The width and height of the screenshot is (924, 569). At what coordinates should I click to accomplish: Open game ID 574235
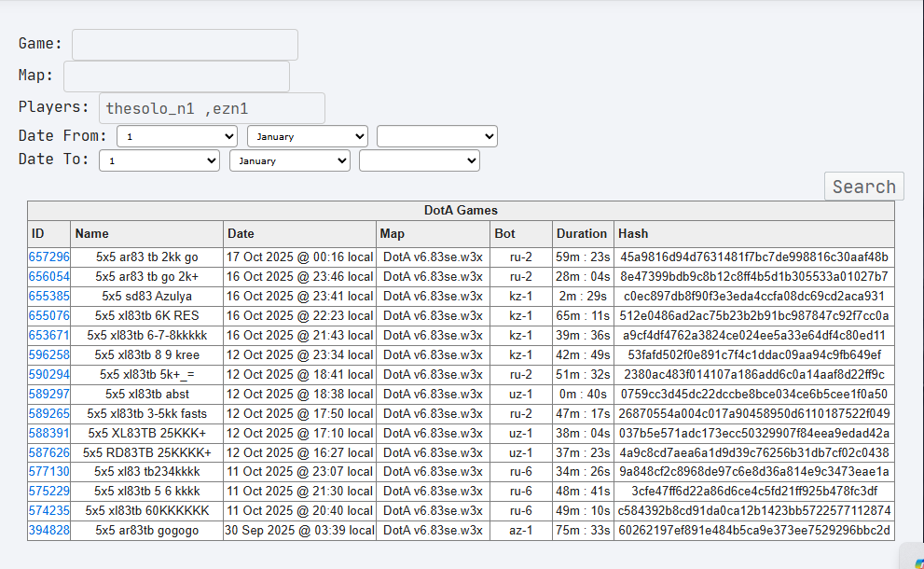point(48,510)
